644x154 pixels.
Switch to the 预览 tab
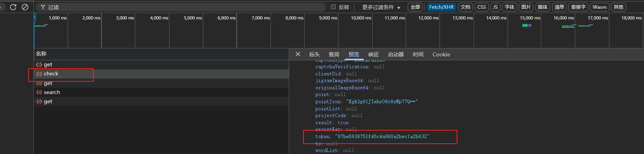pos(354,54)
